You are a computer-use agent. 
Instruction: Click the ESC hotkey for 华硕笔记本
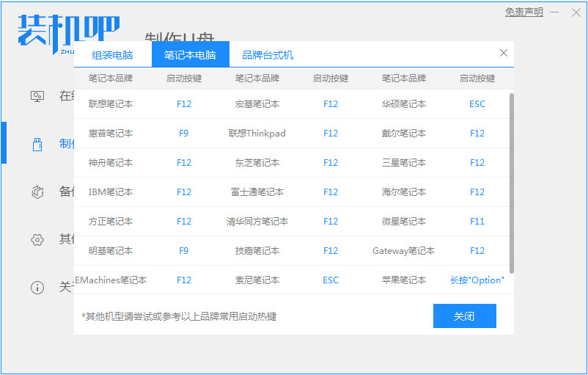477,104
